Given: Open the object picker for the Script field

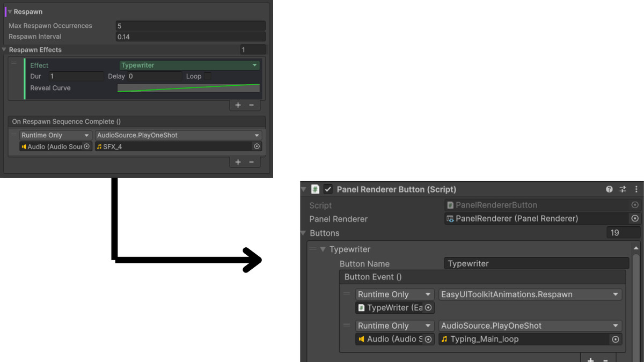Looking at the screenshot, I should coord(635,205).
